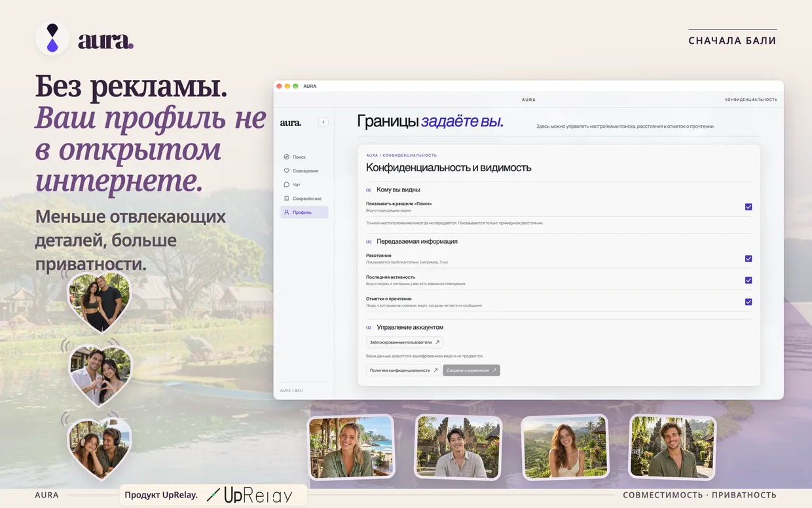
Task: Open Политика конфиденциальности
Action: tap(403, 370)
